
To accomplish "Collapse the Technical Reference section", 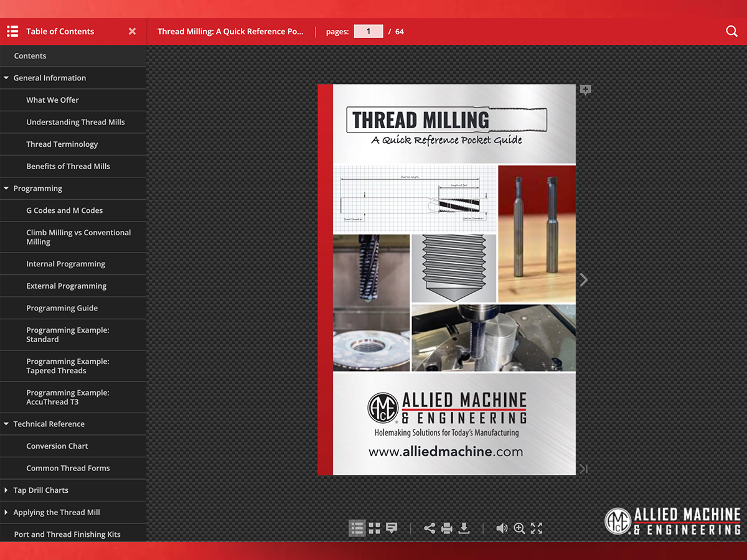I will click(6, 424).
